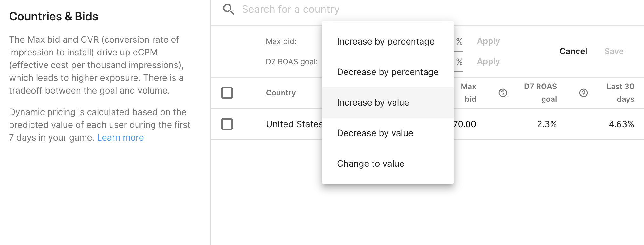The height and width of the screenshot is (245, 644).
Task: Click the United States max bid value
Action: (465, 124)
